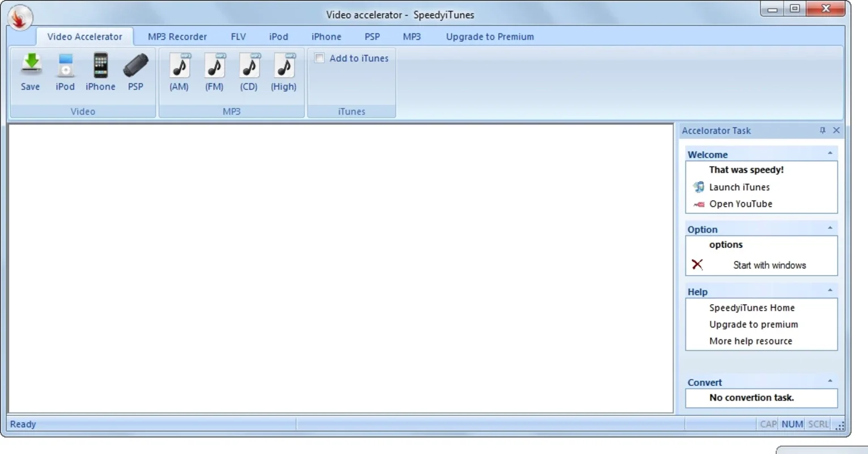868x454 pixels.
Task: Click the 'That was speedy!' text
Action: click(x=746, y=170)
